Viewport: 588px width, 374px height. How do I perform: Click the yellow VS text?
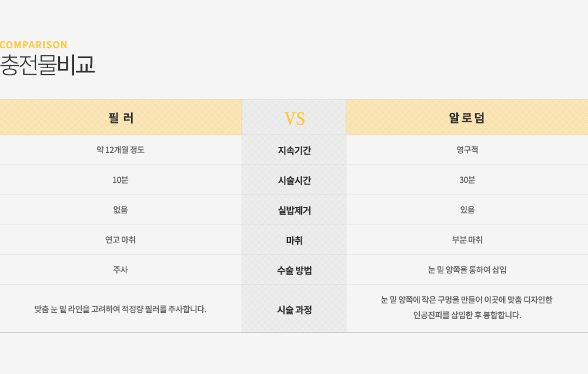[x=294, y=119]
